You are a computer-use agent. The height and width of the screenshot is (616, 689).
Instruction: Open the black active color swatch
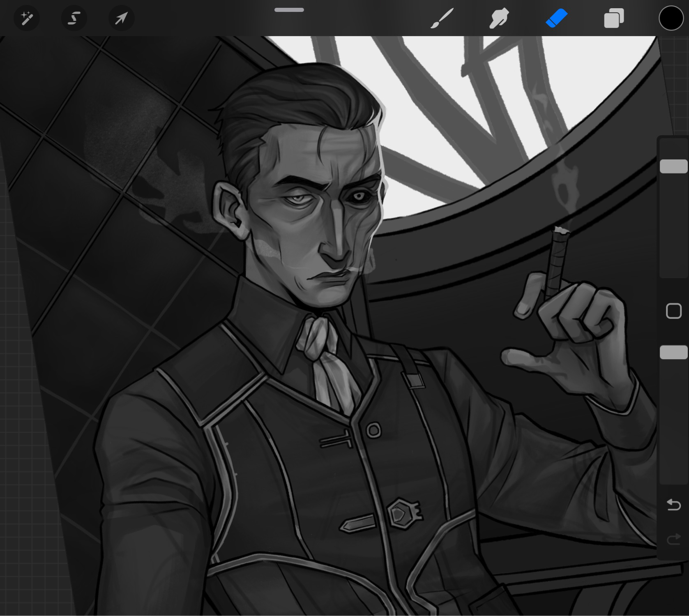pyautogui.click(x=671, y=18)
